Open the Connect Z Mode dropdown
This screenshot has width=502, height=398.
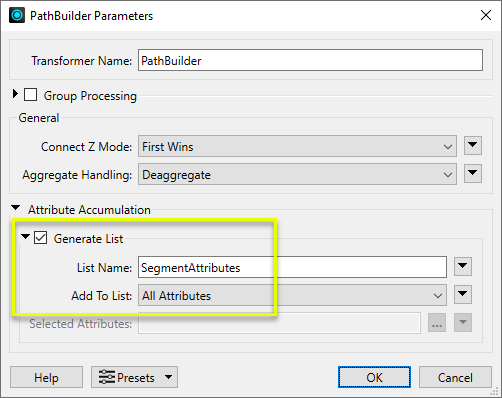tap(297, 146)
